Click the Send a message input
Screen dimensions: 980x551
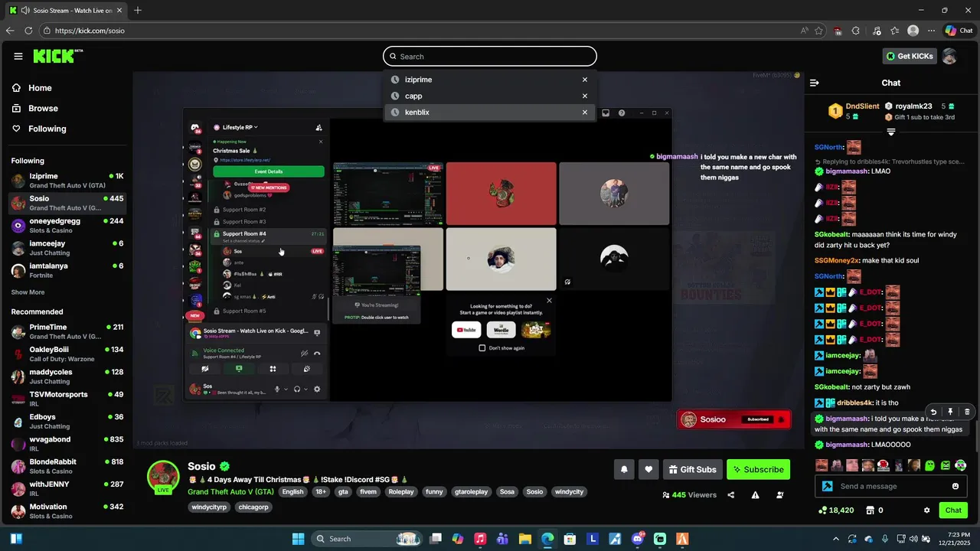tap(893, 486)
